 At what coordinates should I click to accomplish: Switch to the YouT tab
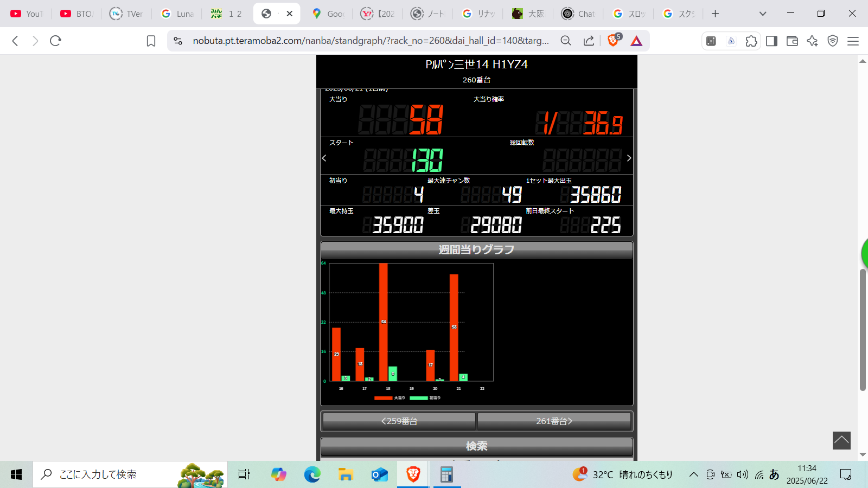27,14
